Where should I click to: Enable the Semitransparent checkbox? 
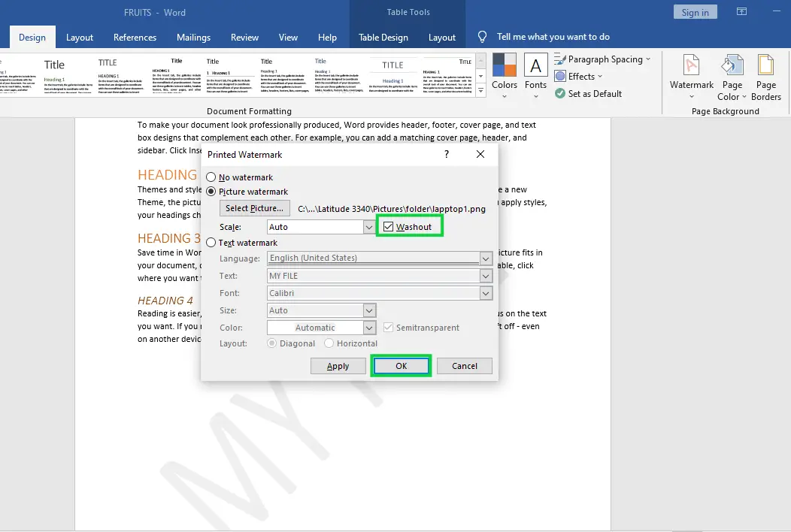[389, 326]
